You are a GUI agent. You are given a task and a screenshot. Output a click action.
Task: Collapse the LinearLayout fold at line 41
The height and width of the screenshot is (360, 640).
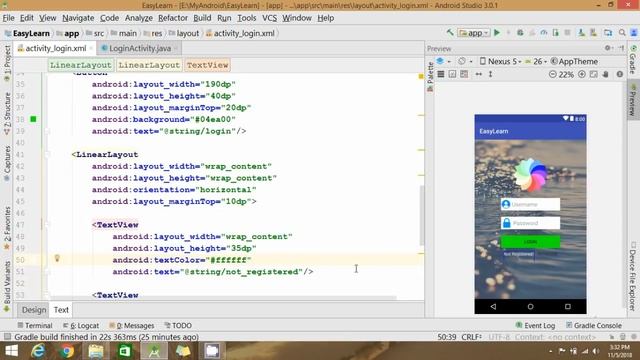click(47, 154)
